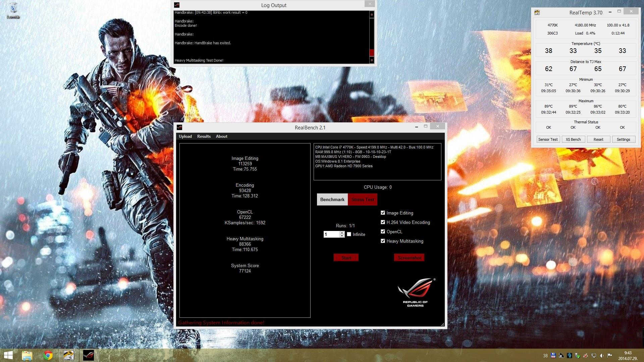Decrease run count with down stepper arrow
Screen dimensions: 644x362
(x=342, y=236)
